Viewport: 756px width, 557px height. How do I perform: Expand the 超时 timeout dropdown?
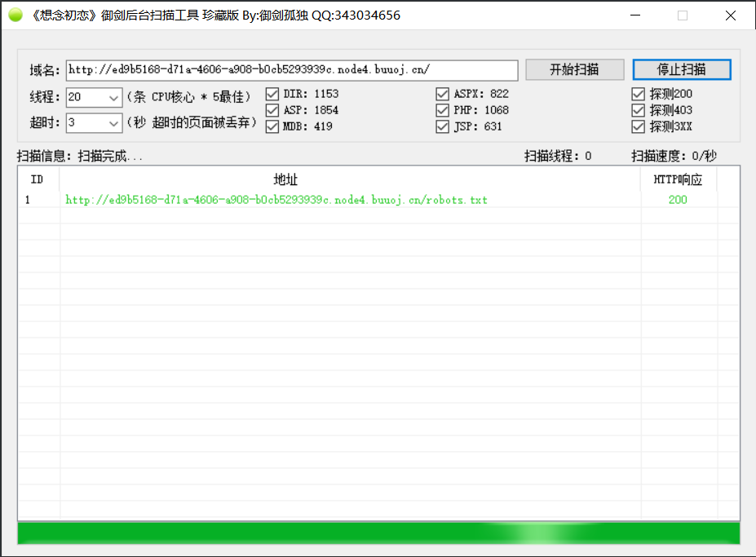click(113, 123)
